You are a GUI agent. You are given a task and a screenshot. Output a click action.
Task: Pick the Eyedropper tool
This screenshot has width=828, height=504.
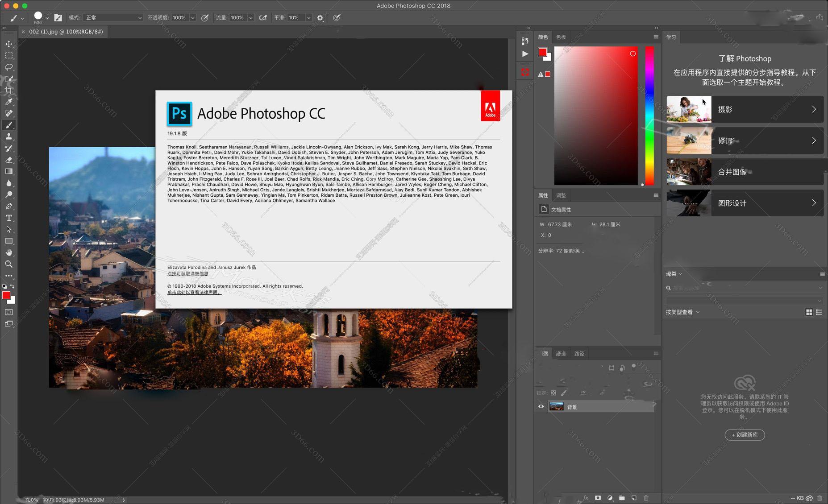click(9, 102)
